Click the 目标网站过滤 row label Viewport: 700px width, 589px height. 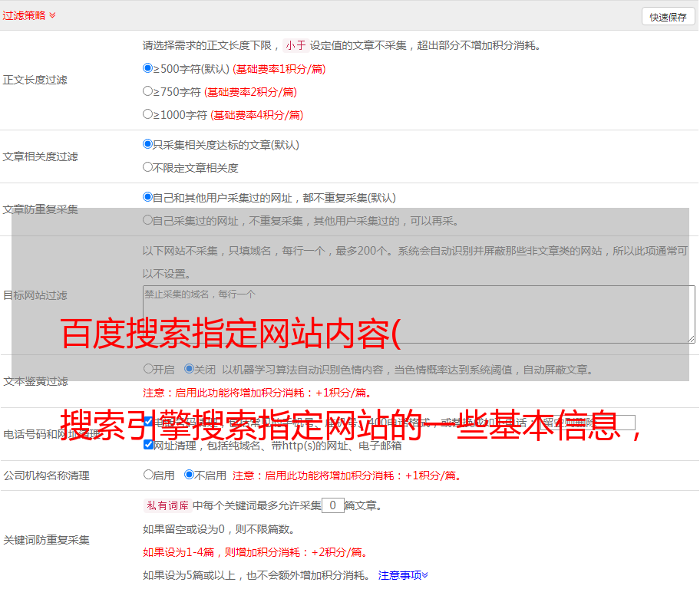tap(35, 295)
